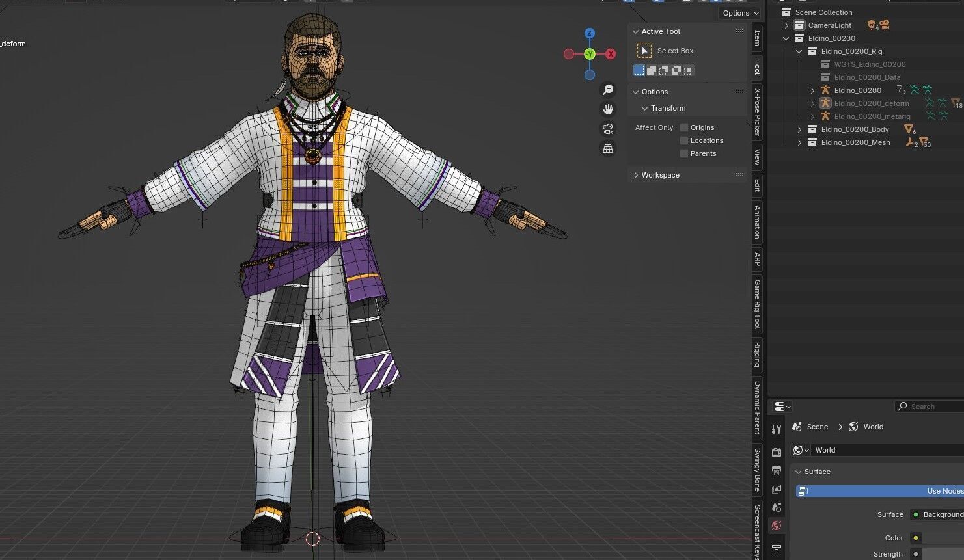The image size is (964, 560).
Task: Select the WGTS_Eldino_00200 collection row
Action: coord(870,64)
